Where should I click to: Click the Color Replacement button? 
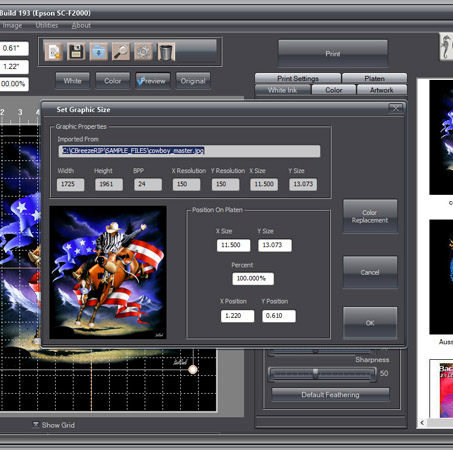pyautogui.click(x=370, y=216)
